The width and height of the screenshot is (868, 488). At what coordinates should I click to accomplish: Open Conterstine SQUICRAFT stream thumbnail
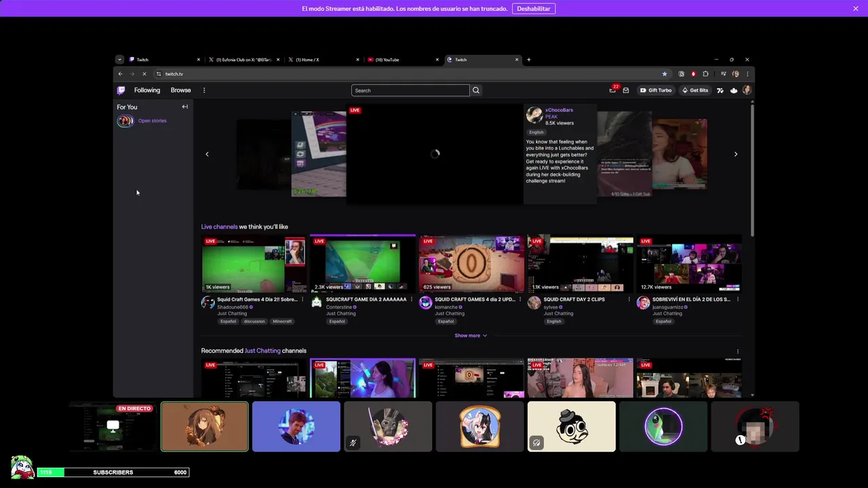click(x=363, y=264)
